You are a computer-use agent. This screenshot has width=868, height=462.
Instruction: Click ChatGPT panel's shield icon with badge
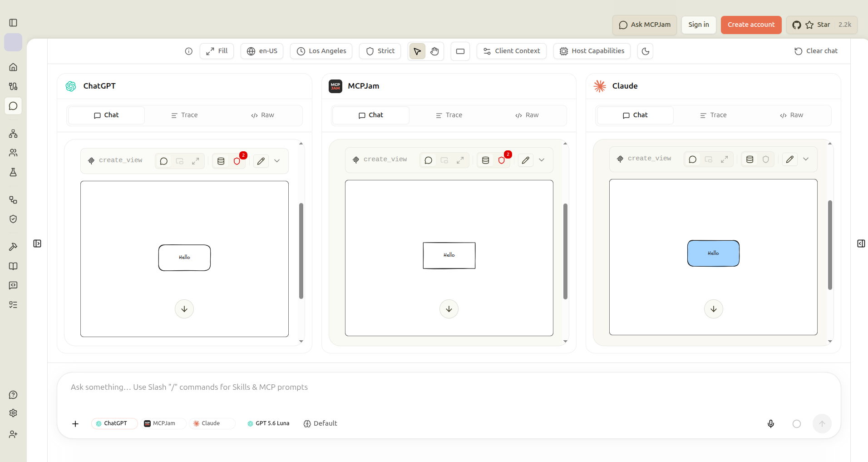[237, 161]
